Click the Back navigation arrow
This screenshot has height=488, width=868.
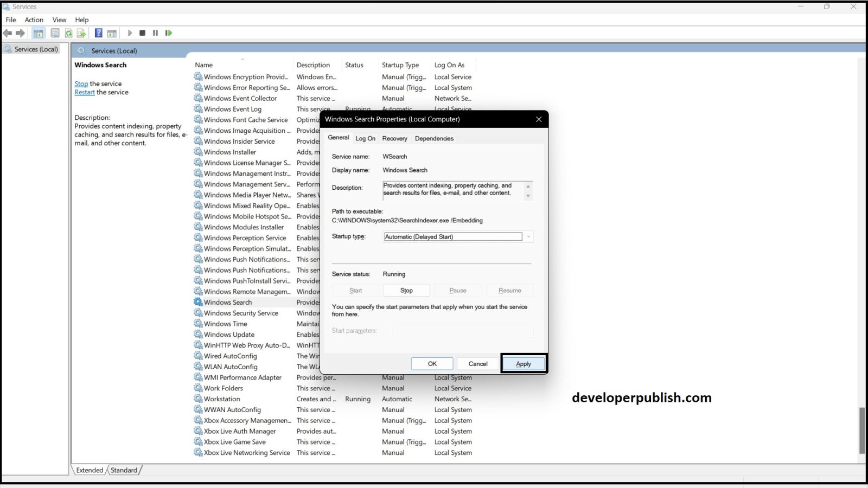[x=8, y=33]
